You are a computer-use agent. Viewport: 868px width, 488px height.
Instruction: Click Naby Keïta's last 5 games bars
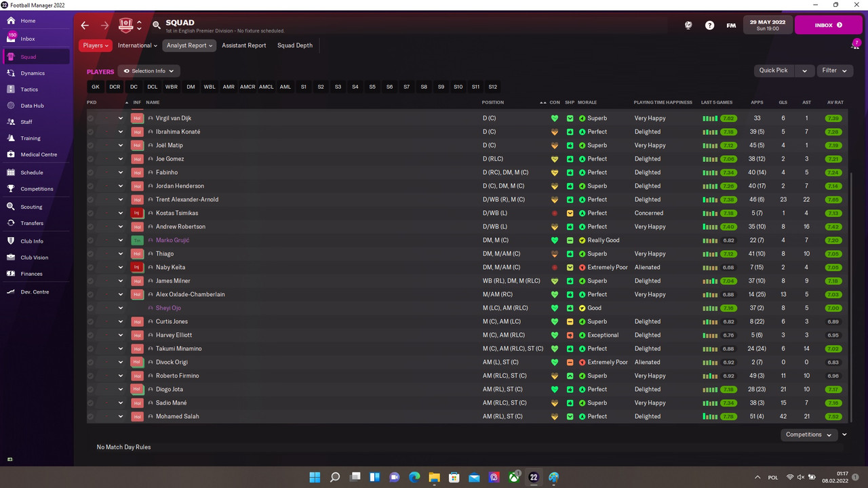[x=710, y=267]
